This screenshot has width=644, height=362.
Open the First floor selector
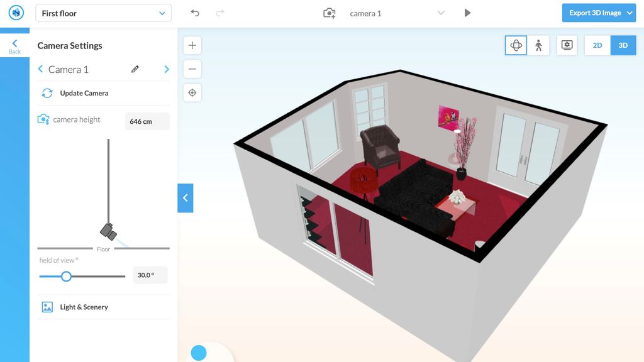[103, 13]
